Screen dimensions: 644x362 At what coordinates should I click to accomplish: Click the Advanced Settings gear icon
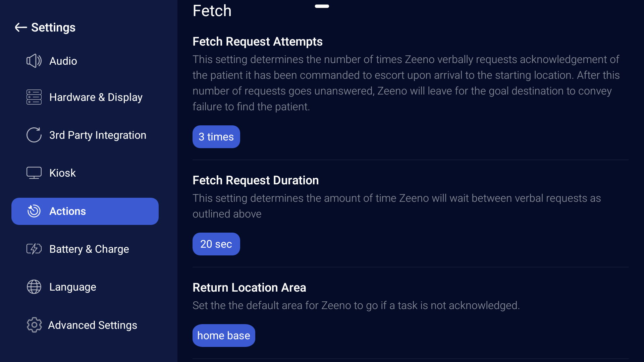click(34, 325)
